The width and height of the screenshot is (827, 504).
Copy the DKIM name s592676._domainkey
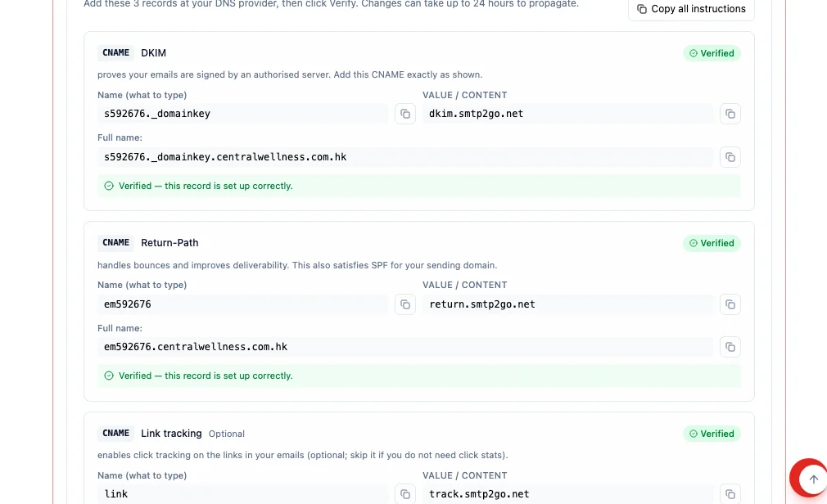tap(405, 114)
